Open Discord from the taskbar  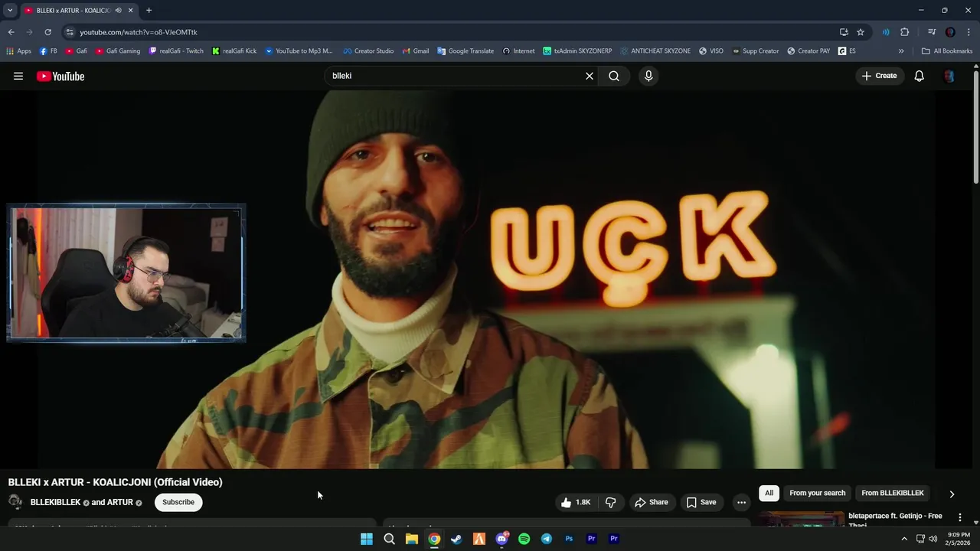501,539
